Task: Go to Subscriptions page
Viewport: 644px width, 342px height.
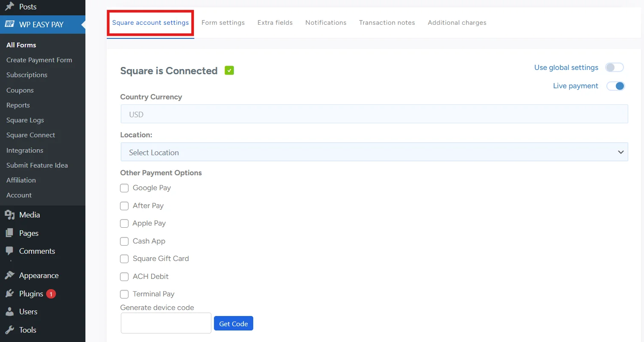Action: click(x=27, y=75)
